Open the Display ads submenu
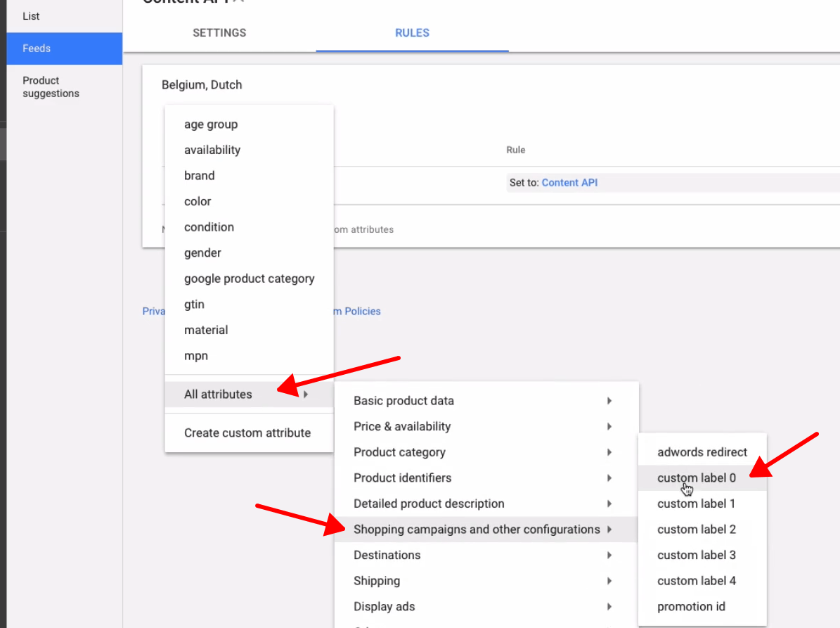 point(384,607)
